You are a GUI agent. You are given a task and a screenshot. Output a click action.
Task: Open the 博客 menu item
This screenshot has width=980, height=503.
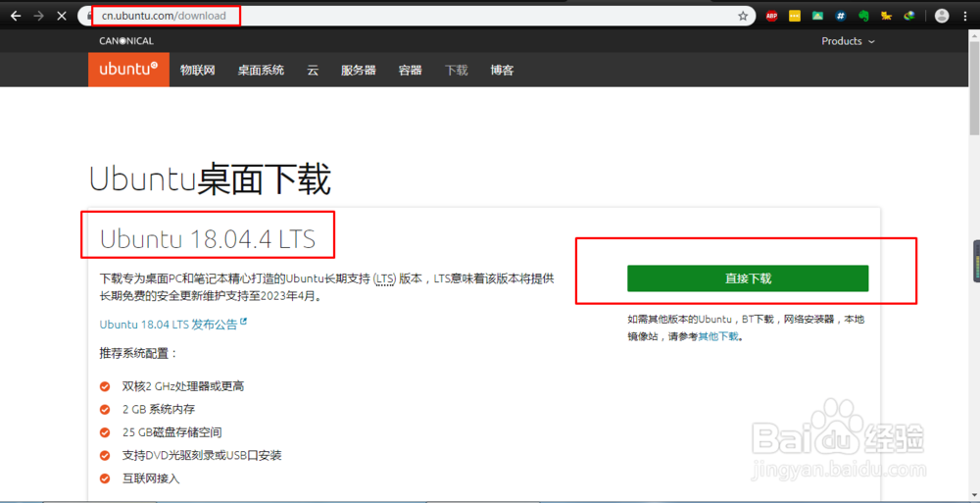pyautogui.click(x=503, y=70)
